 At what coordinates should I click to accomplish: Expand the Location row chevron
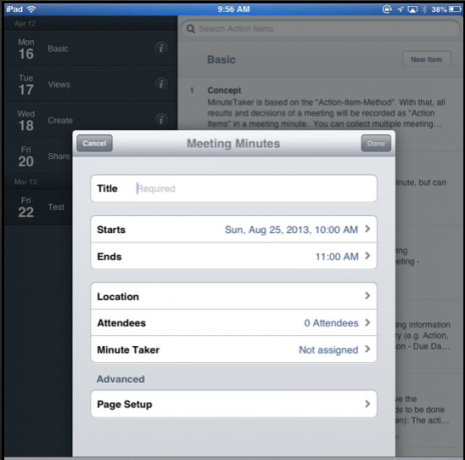pyautogui.click(x=367, y=296)
